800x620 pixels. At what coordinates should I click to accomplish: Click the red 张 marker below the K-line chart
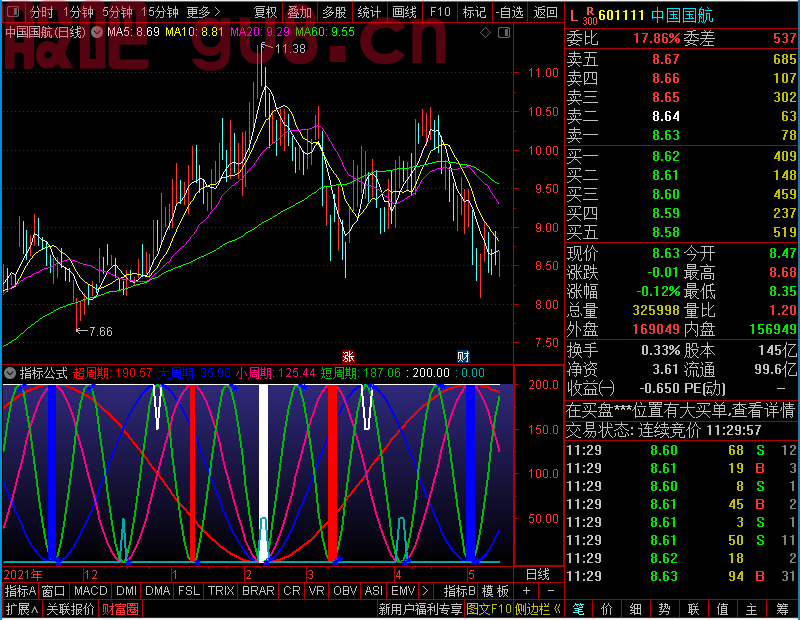348,356
